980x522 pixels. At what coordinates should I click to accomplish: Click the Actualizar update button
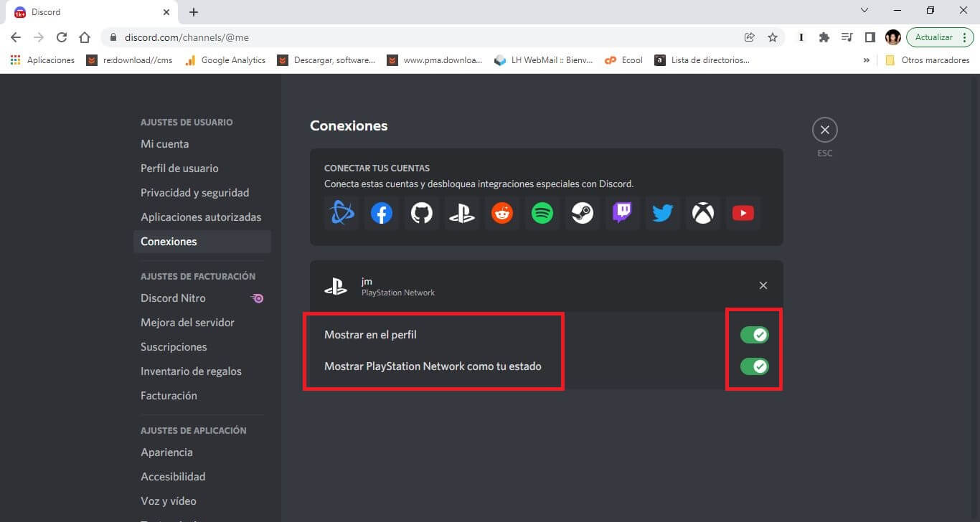coord(941,37)
